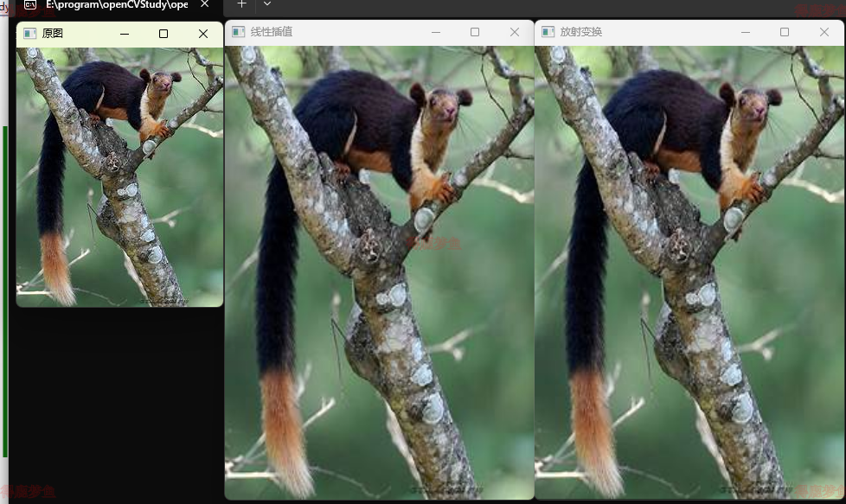The width and height of the screenshot is (846, 504).
Task: Minimize the 线性插值 window
Action: tap(435, 32)
